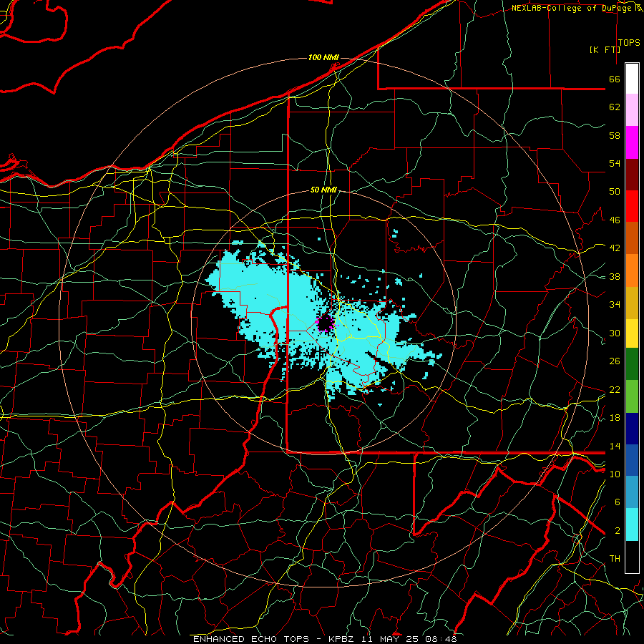644x644 pixels.
Task: Click the '10' legend value
Action: pyautogui.click(x=615, y=474)
